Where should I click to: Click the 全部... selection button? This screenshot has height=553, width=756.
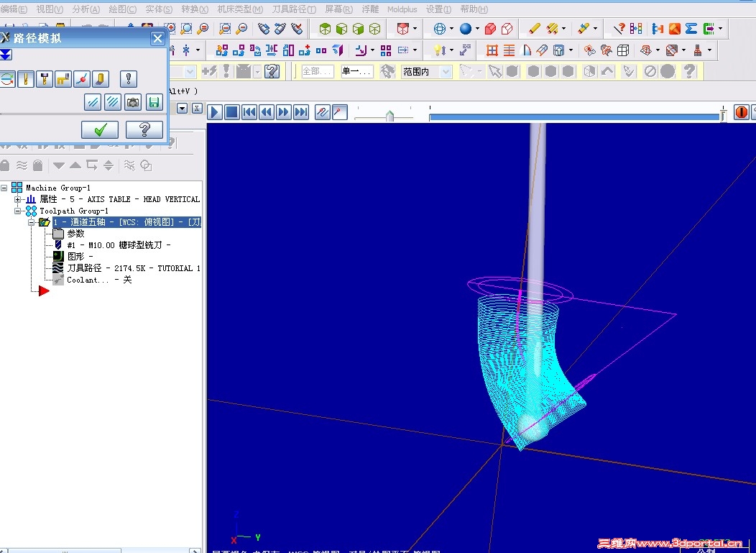click(318, 71)
